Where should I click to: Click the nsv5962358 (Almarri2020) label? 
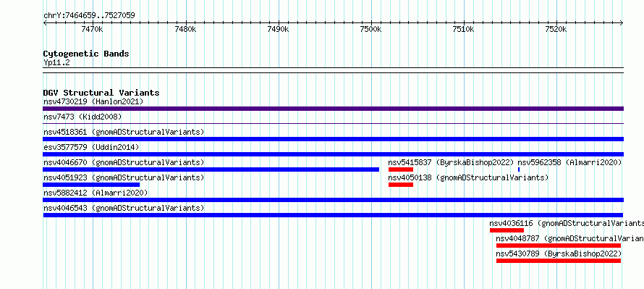pyautogui.click(x=569, y=162)
